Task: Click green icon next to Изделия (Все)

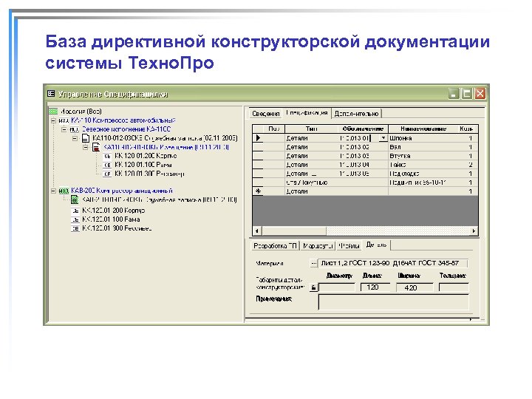Action: point(53,112)
